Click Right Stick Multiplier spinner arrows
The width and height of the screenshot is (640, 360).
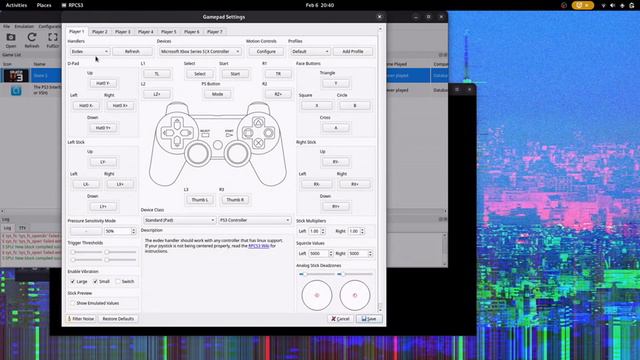[x=362, y=231]
